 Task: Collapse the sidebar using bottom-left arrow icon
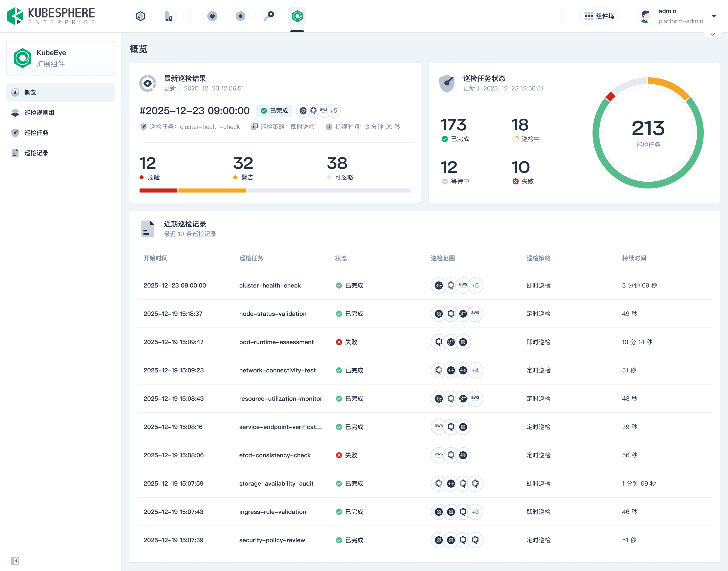15,561
